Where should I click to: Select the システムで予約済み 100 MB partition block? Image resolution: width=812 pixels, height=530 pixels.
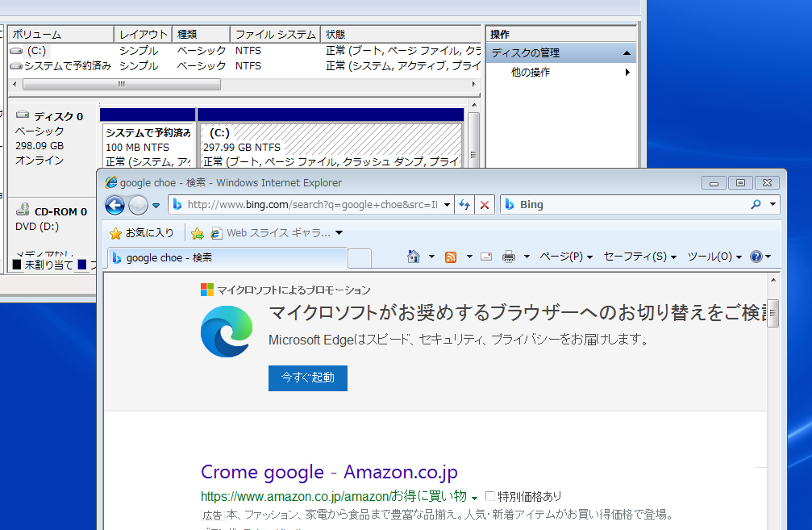point(148,147)
